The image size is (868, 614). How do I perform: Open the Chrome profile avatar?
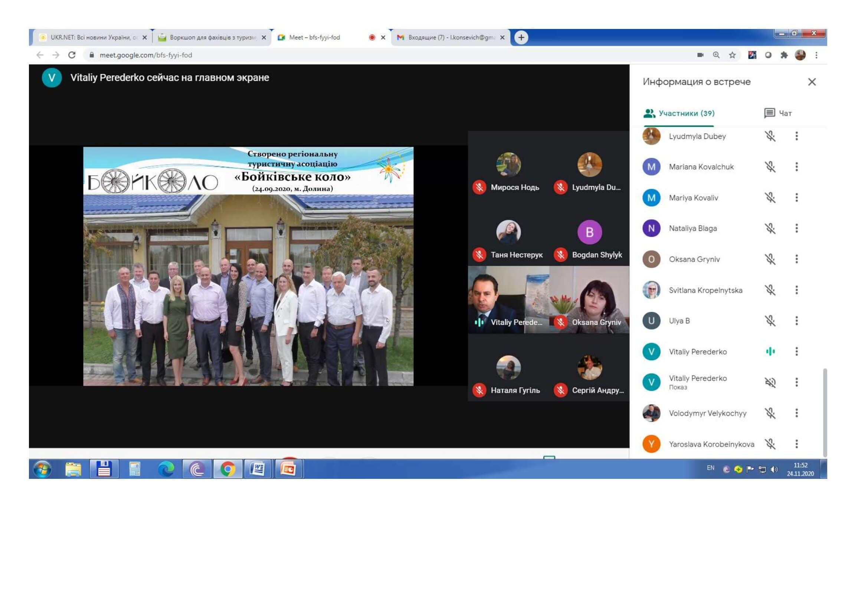pos(800,55)
